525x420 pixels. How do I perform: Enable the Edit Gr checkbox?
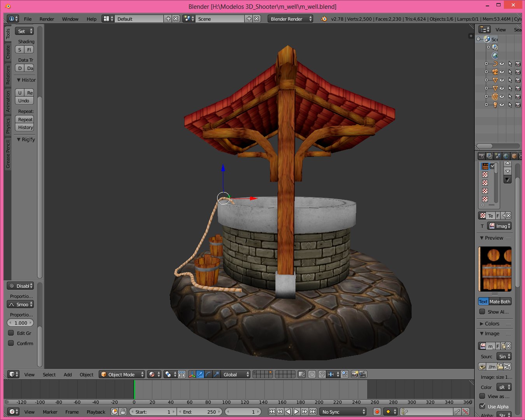pyautogui.click(x=11, y=333)
